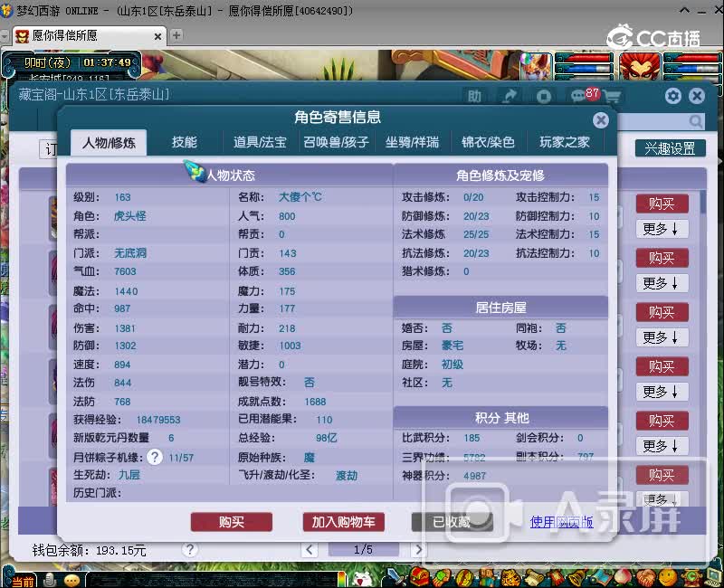Open messages chat bubble with 87 badge
The width and height of the screenshot is (724, 588).
(584, 95)
